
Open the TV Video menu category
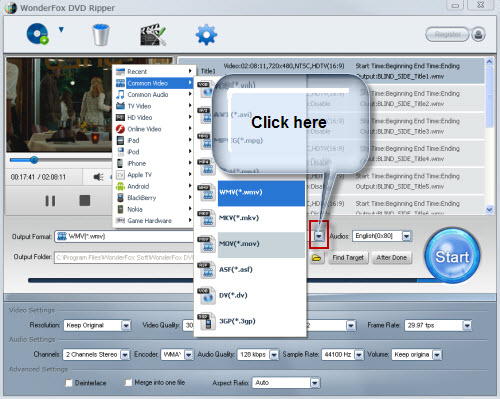[x=154, y=106]
